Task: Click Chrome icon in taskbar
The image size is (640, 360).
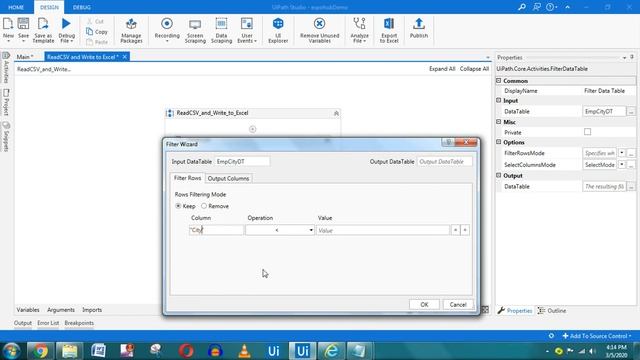Action: coord(40,351)
